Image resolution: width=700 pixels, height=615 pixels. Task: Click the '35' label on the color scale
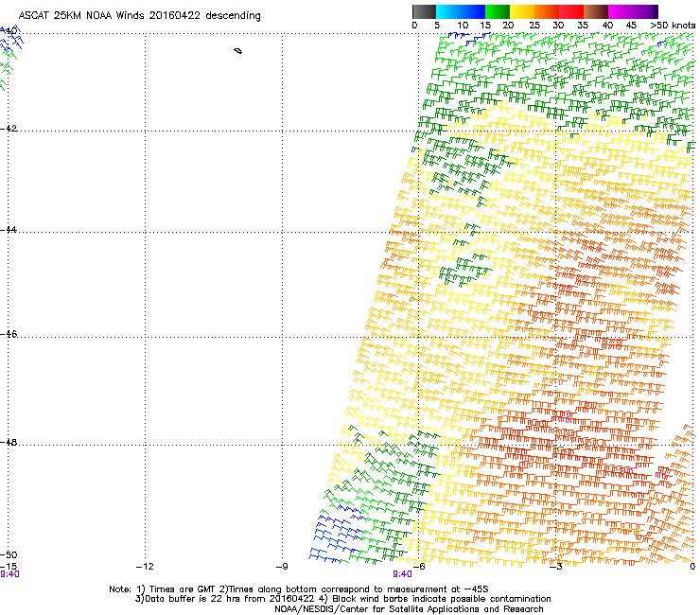click(583, 26)
